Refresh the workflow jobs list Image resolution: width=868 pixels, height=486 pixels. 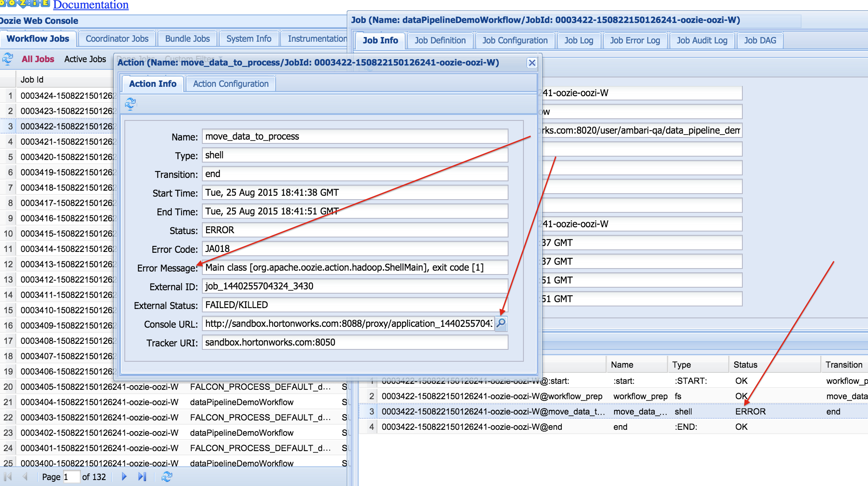(x=7, y=59)
